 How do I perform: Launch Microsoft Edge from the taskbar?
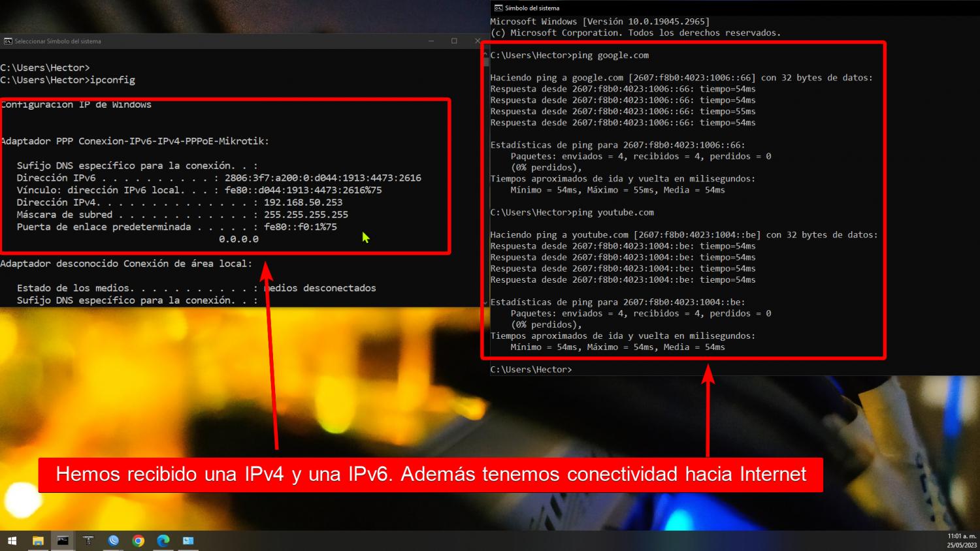click(163, 541)
